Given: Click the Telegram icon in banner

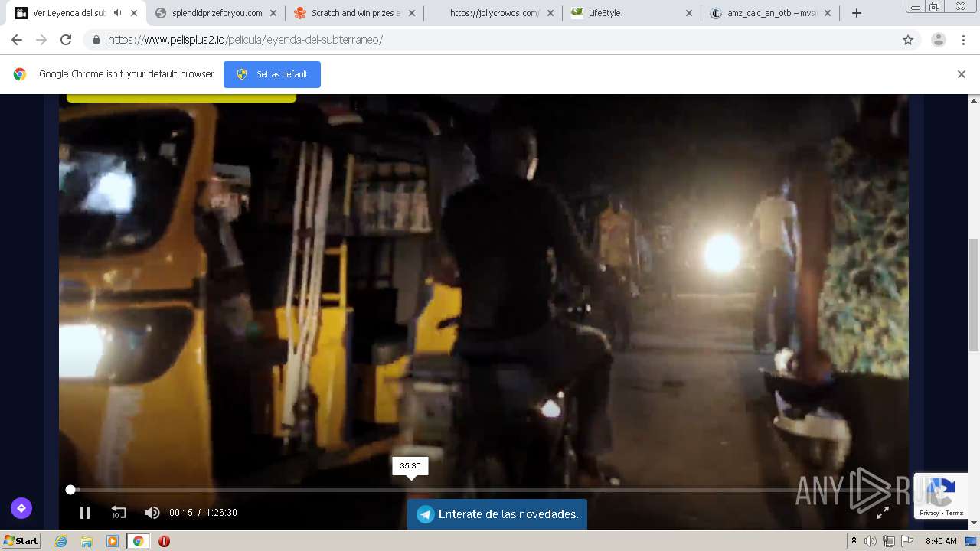Looking at the screenshot, I should tap(425, 514).
